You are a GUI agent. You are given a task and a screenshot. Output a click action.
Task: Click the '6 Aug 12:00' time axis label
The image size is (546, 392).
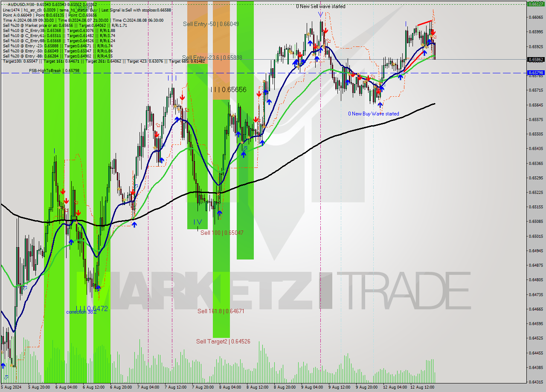(x=94, y=387)
